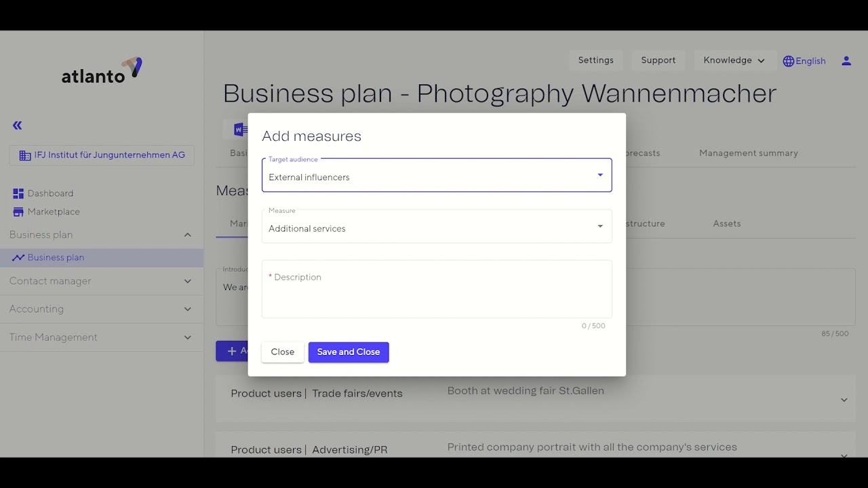Expand the Trade fairs/events measure row
Viewport: 868px width, 488px height.
844,399
